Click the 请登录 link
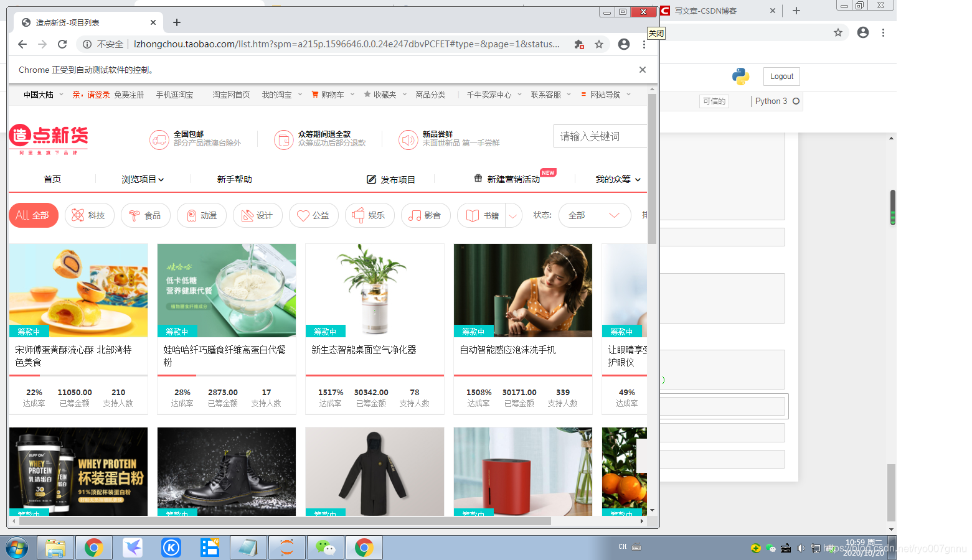Viewport: 972px width, 560px height. [x=98, y=95]
